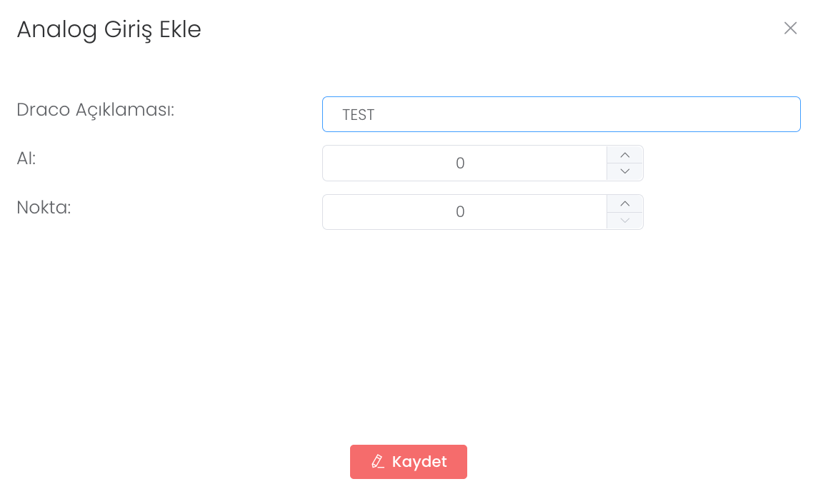This screenshot has height=504, width=823.
Task: Focus the Draco Açıklaması text field
Action: click(561, 114)
